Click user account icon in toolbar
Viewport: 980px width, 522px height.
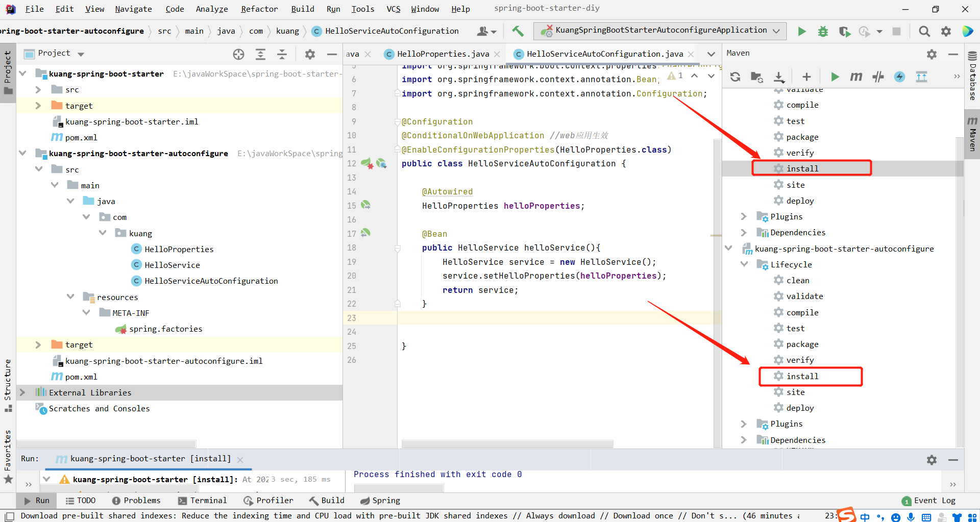coord(486,32)
